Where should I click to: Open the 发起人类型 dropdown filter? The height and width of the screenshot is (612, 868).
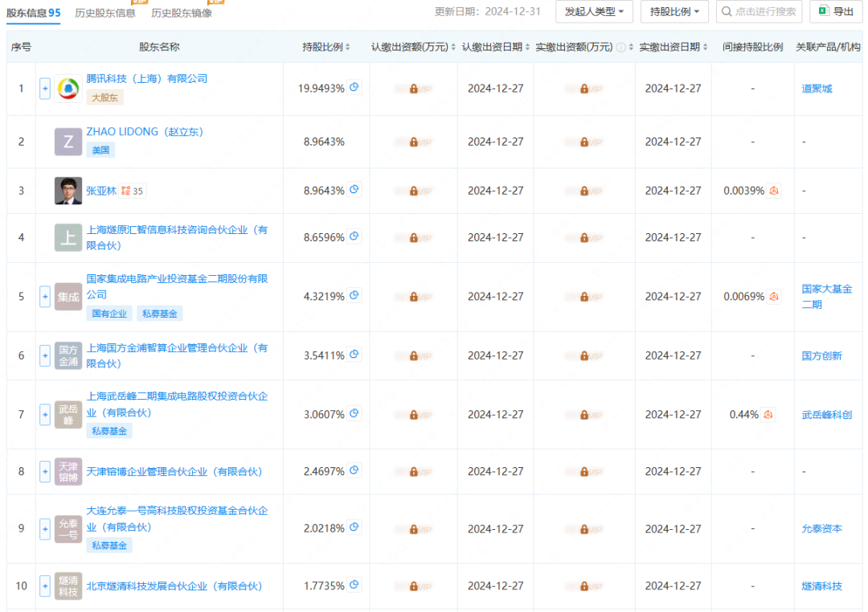(x=594, y=11)
